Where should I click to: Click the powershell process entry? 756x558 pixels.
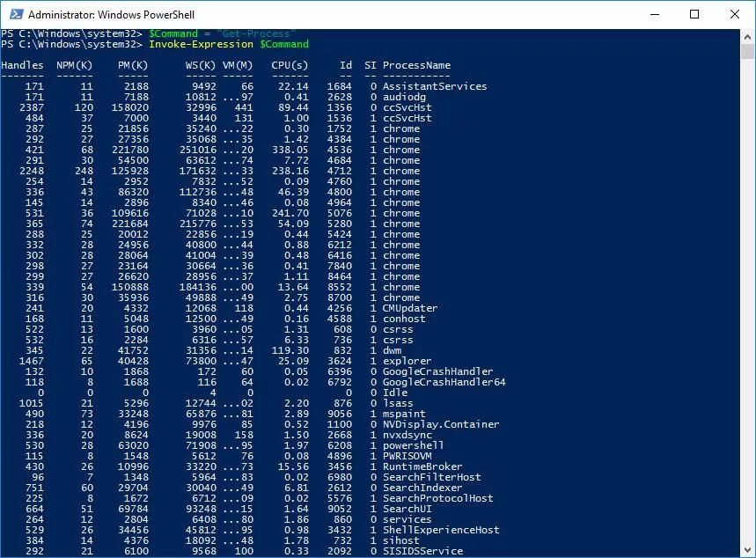click(414, 445)
